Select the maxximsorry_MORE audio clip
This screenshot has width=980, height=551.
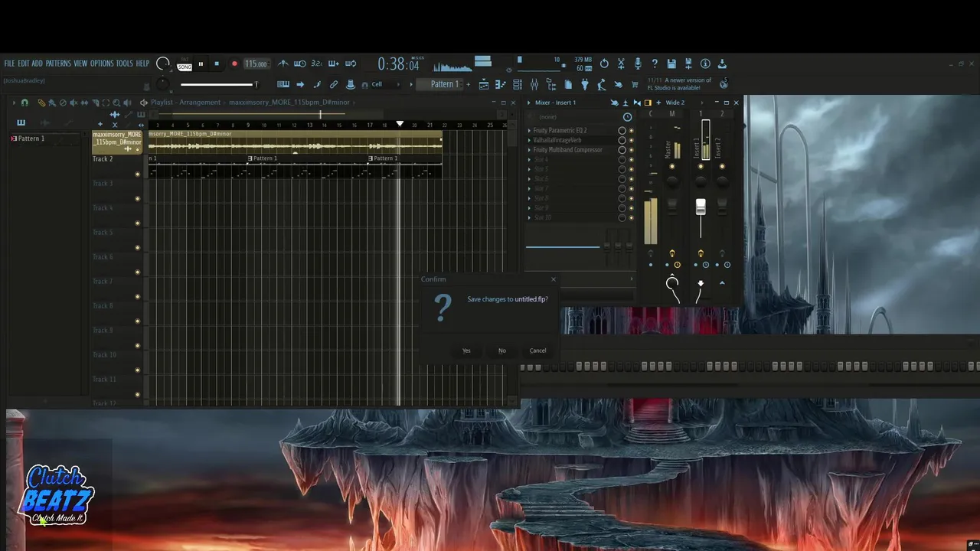295,142
